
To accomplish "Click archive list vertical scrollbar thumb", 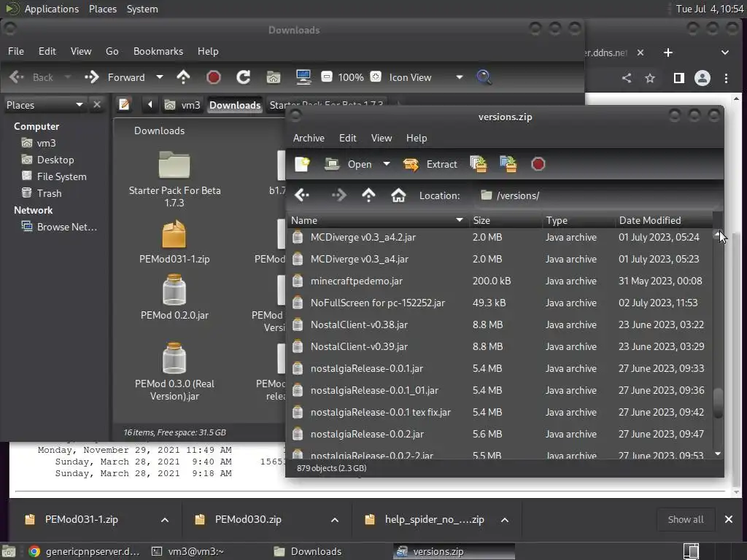I will pos(718,403).
